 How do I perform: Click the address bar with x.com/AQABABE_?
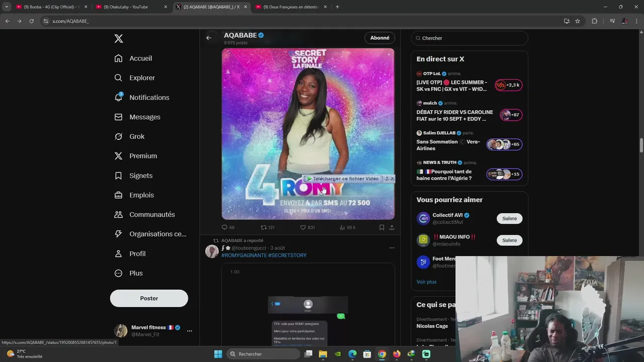point(302,21)
